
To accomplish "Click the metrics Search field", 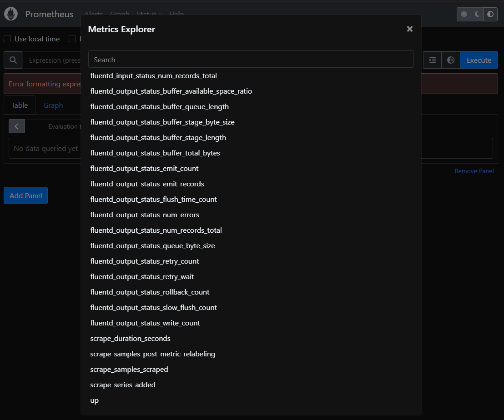I will click(x=251, y=60).
